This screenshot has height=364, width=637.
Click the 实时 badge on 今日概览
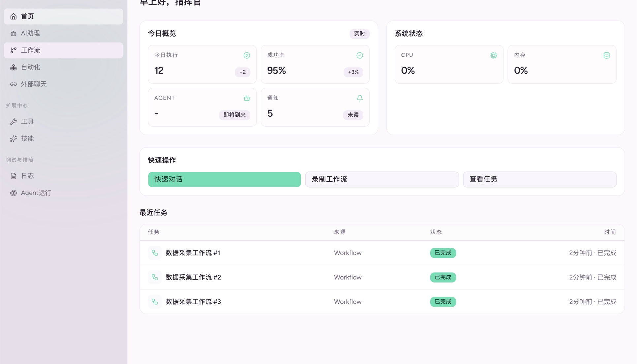click(x=359, y=34)
